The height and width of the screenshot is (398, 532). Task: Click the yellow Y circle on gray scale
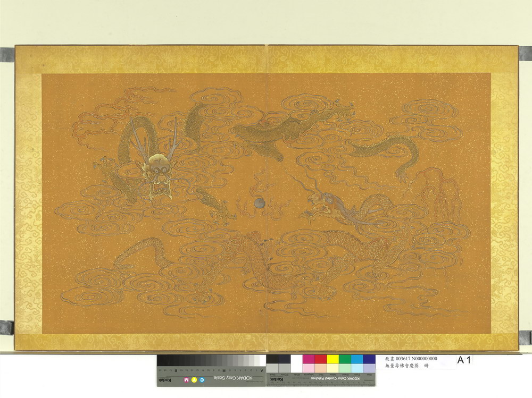194,380
